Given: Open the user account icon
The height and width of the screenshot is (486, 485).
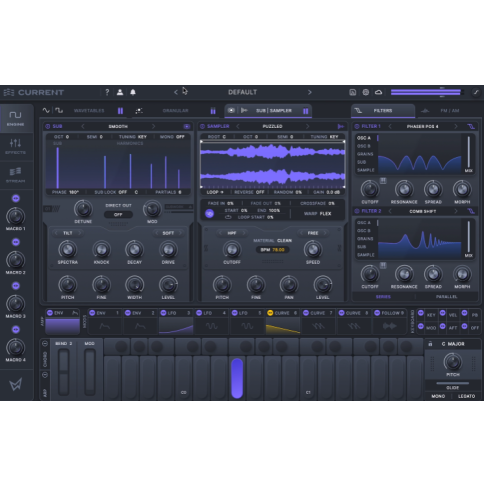Looking at the screenshot, I should (120, 92).
